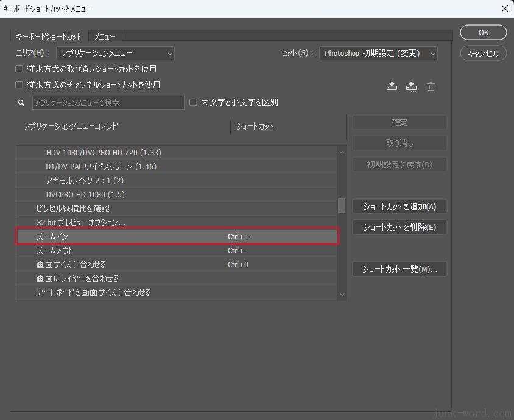The width and height of the screenshot is (514, 420).
Task: Click the アプリケーションメニューで検索 search field
Action: [108, 103]
